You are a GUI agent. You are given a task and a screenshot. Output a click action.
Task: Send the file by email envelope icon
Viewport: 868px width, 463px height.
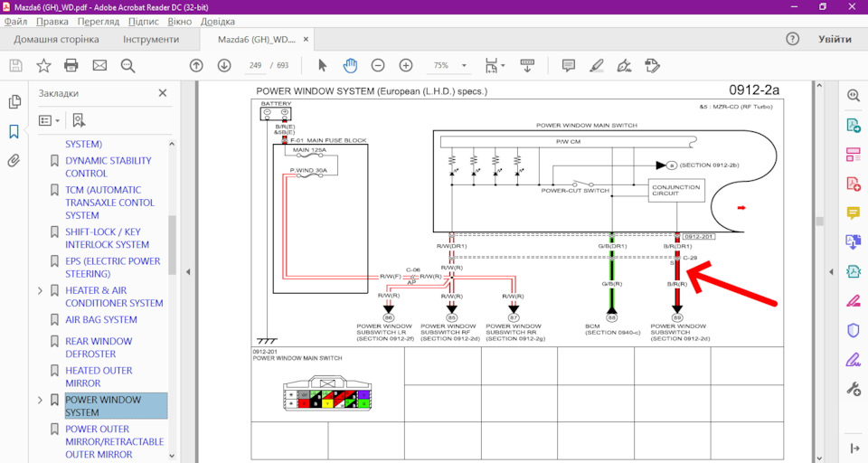99,65
